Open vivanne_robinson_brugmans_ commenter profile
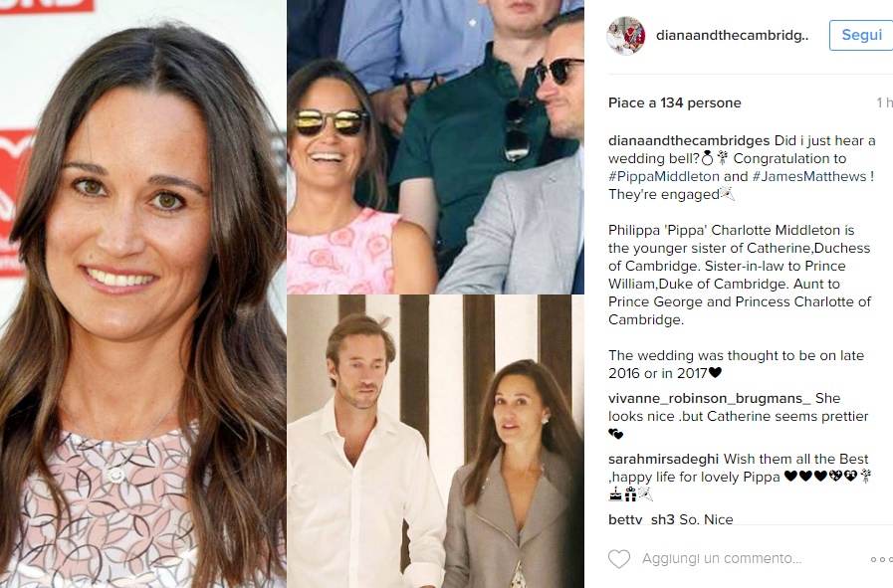The image size is (893, 588). [710, 398]
